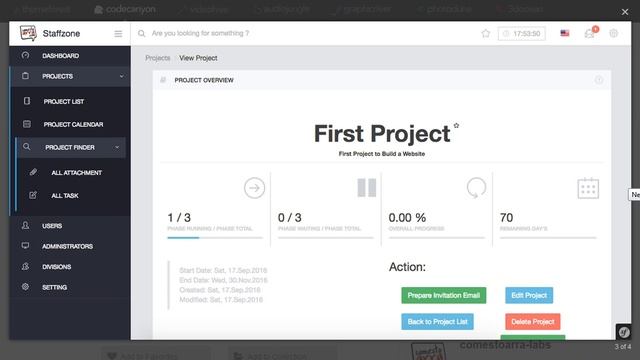Image resolution: width=640 pixels, height=360 pixels.
Task: Click the Users person icon
Action: [x=25, y=225]
